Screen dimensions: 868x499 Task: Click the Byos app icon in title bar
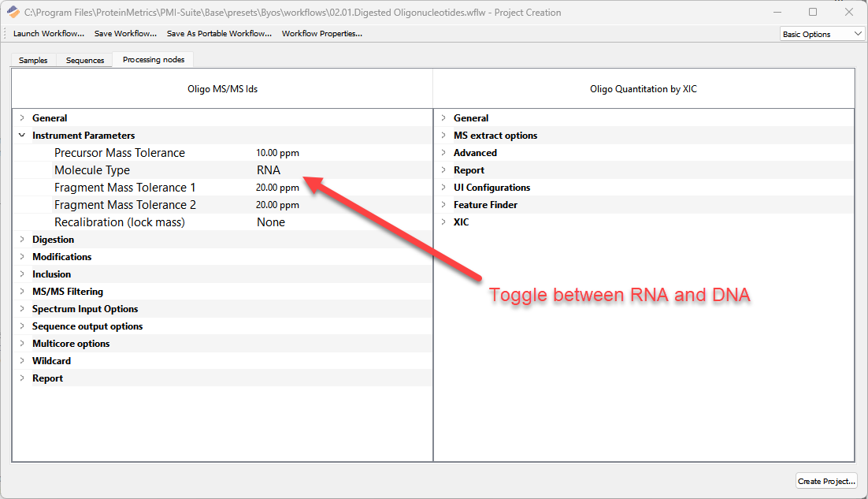coord(13,13)
